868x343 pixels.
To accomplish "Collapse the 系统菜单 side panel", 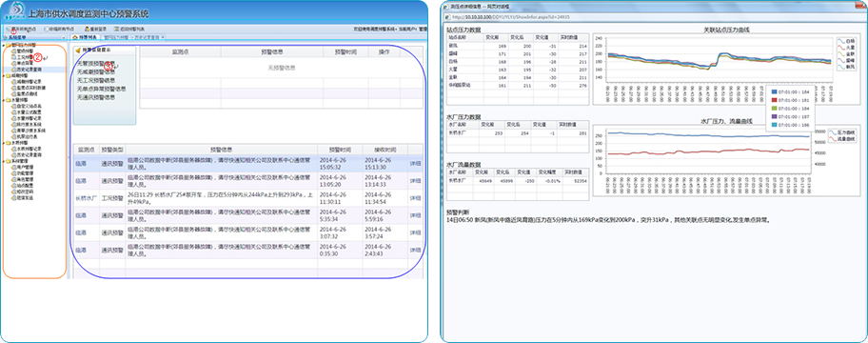I will [x=64, y=38].
